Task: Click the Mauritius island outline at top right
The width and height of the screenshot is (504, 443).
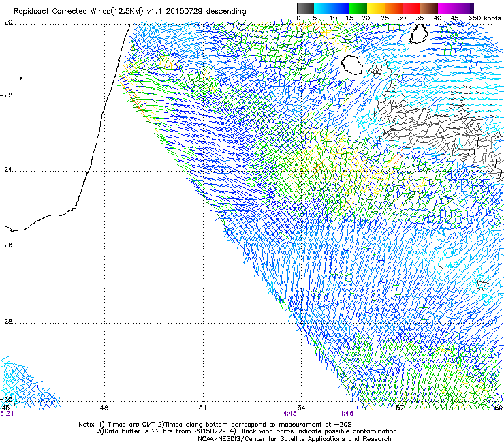Action: 418,34
